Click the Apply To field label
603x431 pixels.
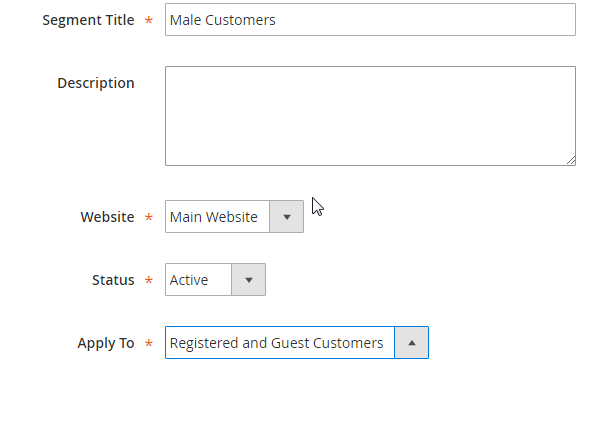105,343
